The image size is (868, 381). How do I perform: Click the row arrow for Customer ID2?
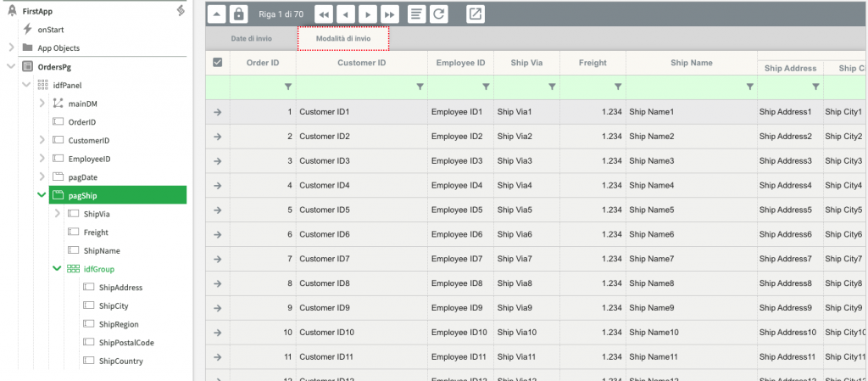(218, 137)
